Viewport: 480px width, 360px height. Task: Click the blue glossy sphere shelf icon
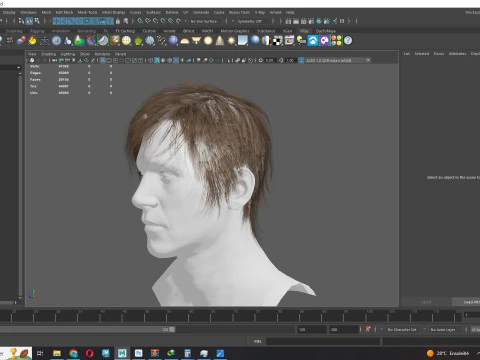(x=255, y=41)
